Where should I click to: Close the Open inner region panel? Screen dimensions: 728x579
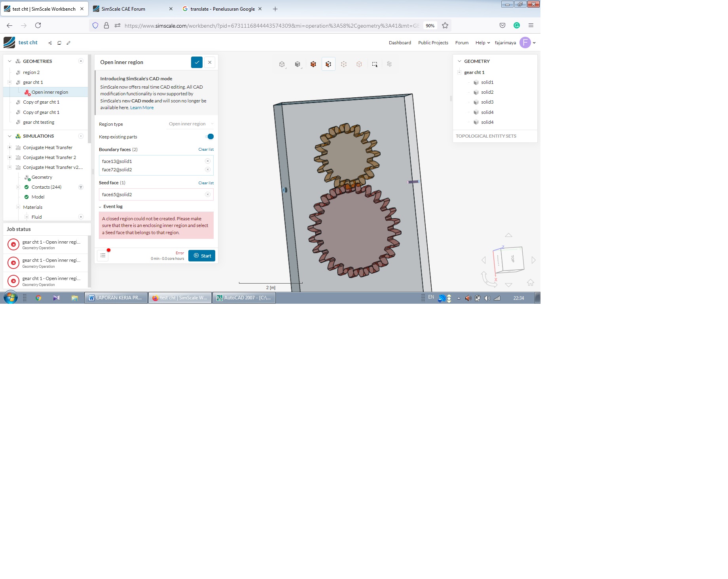click(210, 62)
